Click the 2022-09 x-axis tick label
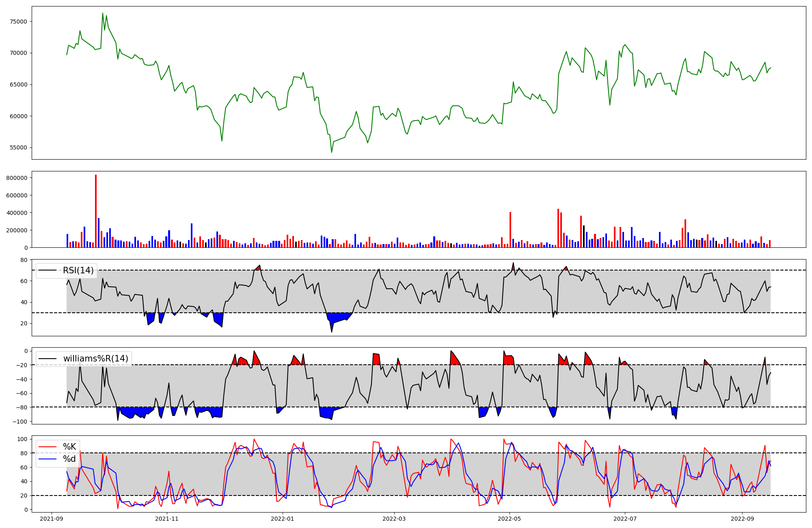This screenshot has height=528, width=812. [x=742, y=519]
